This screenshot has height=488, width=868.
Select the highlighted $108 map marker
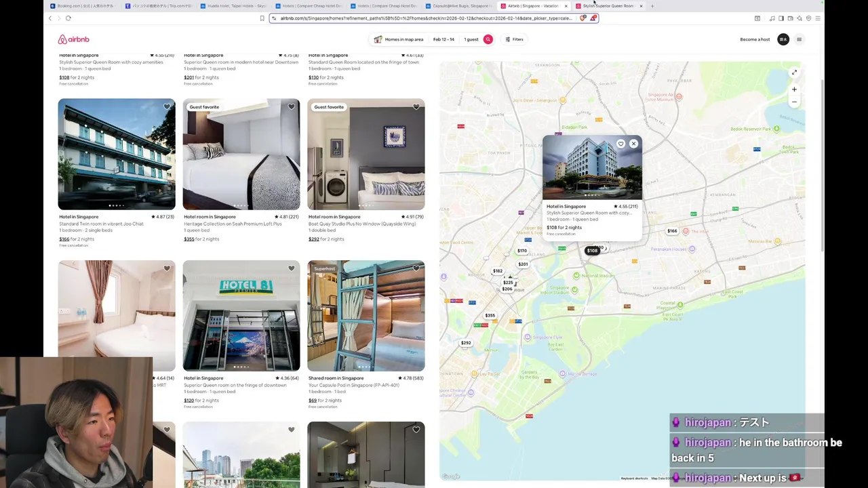tap(592, 251)
